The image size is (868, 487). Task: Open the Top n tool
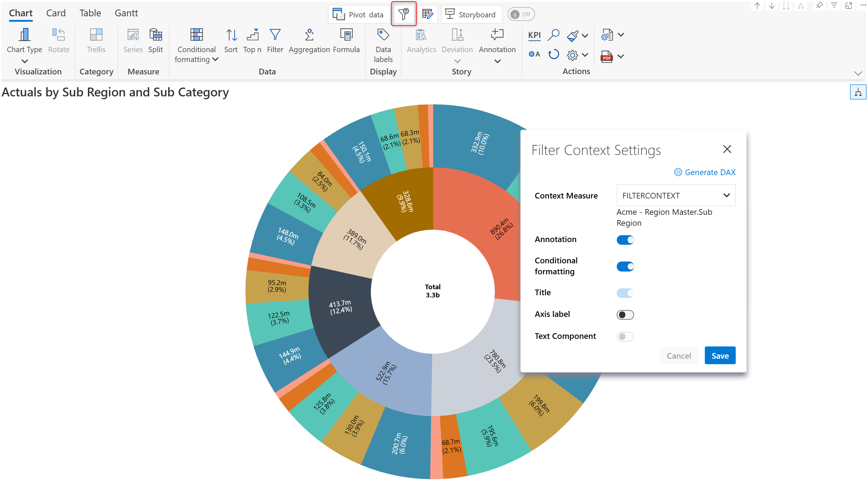click(x=252, y=35)
